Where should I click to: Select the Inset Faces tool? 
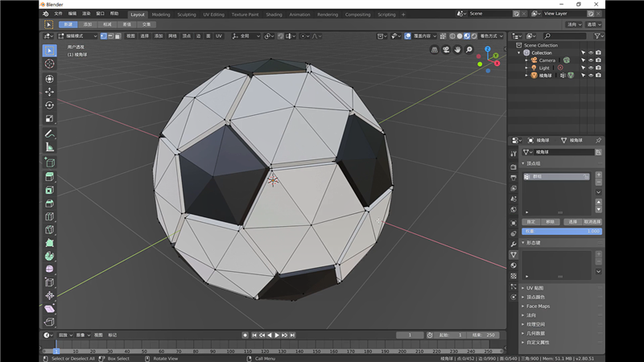coord(50,190)
